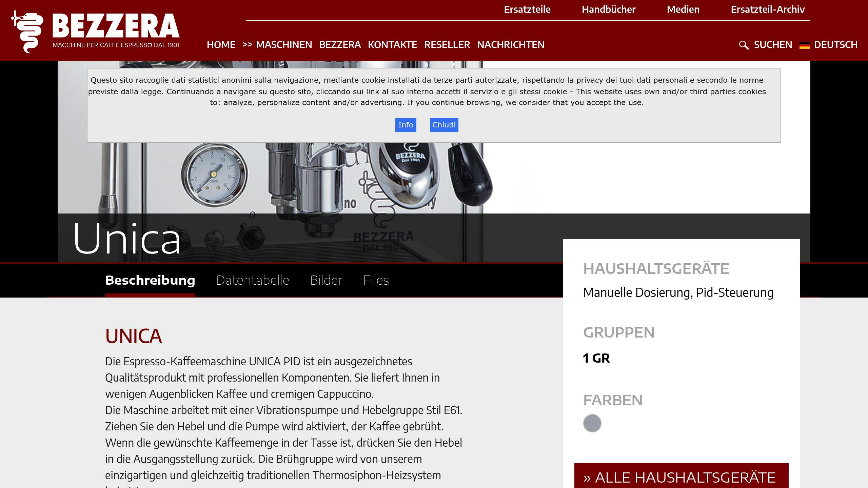868x488 pixels.
Task: Open the DEUTSCH language selector
Action: click(x=835, y=45)
